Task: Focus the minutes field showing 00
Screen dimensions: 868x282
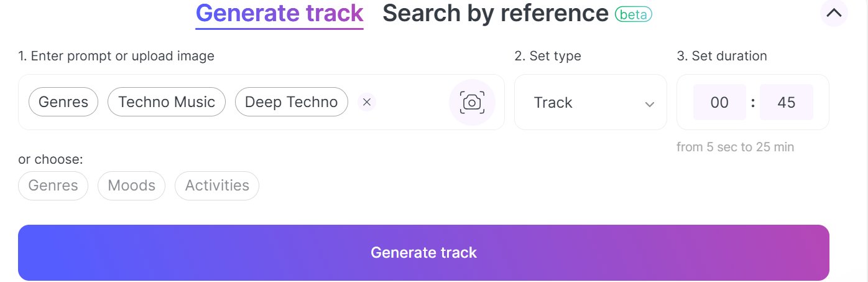Action: coord(719,102)
